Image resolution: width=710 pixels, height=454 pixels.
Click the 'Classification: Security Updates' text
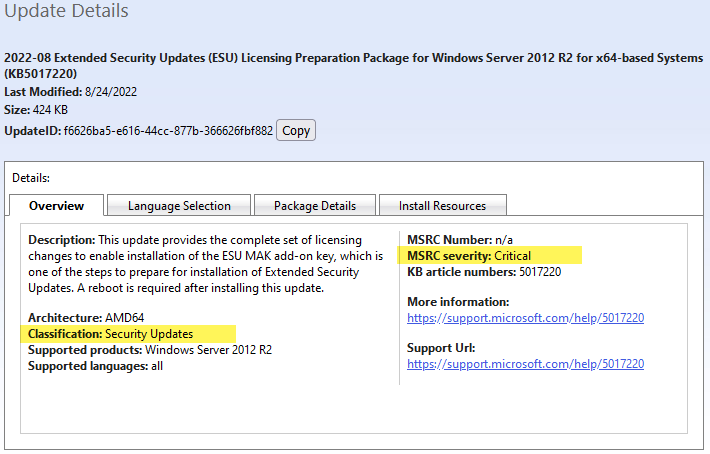(x=110, y=334)
